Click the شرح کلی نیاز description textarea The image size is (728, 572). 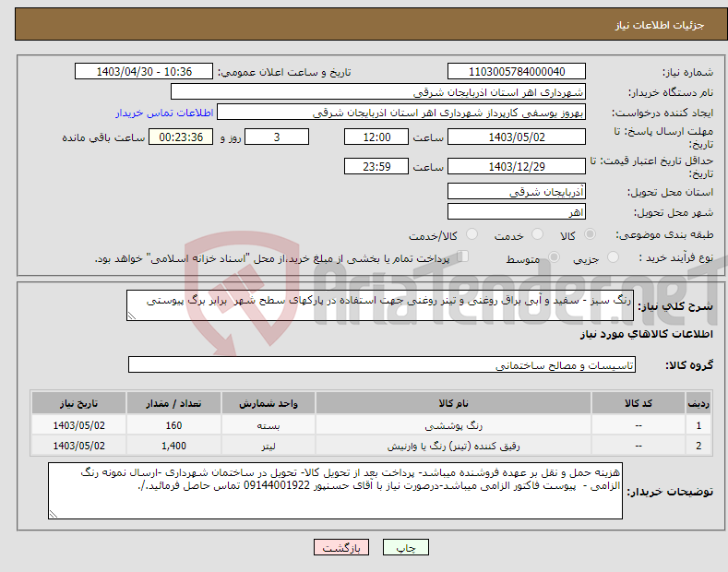(x=380, y=305)
